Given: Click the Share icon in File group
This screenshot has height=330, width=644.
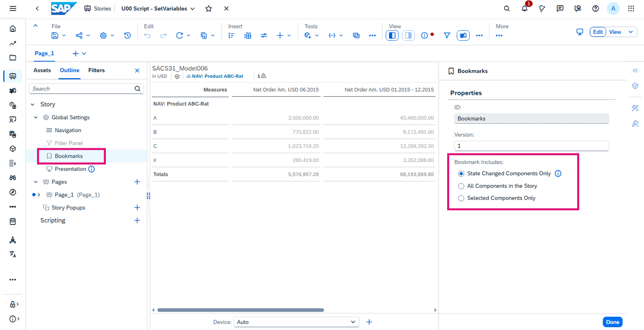Looking at the screenshot, I should pos(79,35).
